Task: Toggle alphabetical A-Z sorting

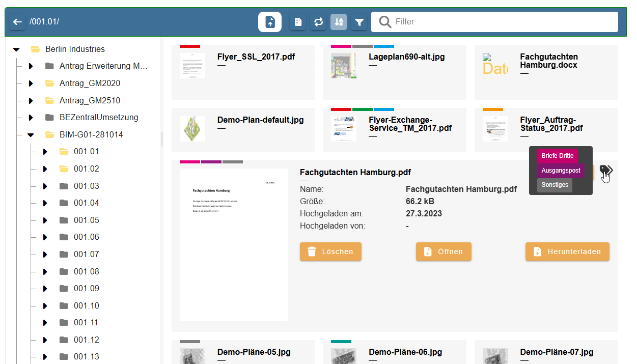Action: [x=339, y=22]
